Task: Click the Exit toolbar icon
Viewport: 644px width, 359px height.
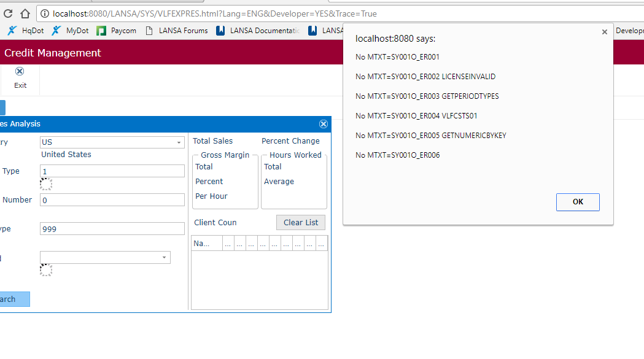Action: click(20, 78)
